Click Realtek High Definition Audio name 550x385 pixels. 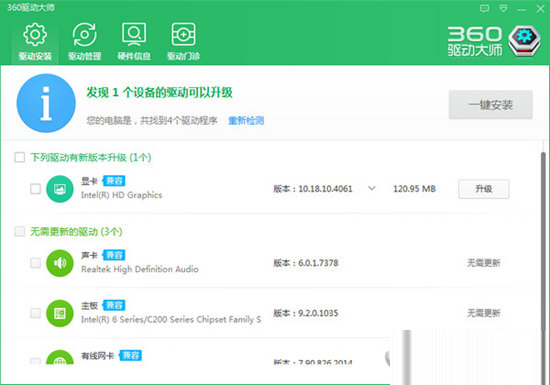tap(140, 269)
